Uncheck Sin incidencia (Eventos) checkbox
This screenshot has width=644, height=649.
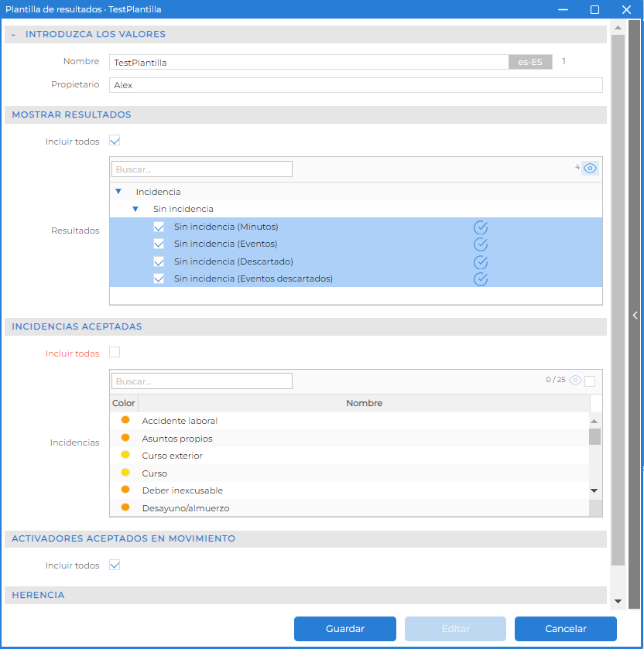coord(159,244)
